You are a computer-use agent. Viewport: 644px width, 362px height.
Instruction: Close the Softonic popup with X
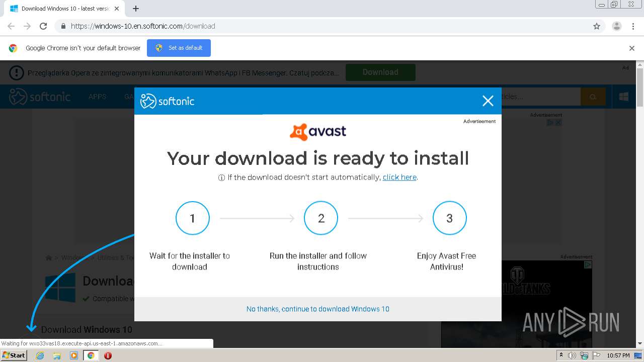coord(488,101)
